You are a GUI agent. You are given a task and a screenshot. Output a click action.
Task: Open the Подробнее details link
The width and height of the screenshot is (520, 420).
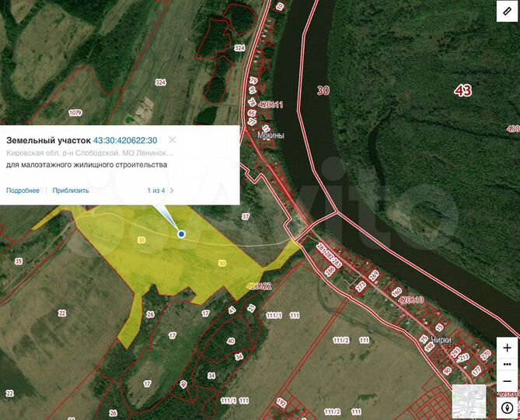[x=23, y=191]
